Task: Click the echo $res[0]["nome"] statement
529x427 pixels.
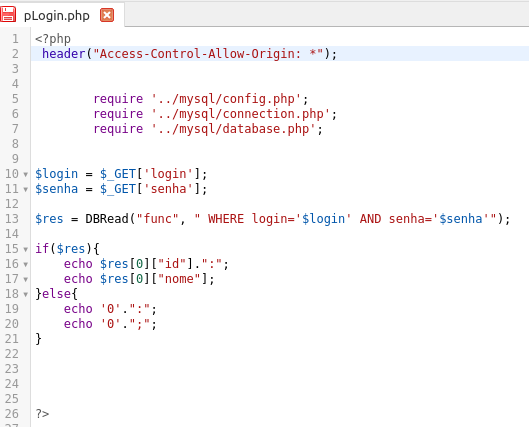Action: point(139,279)
